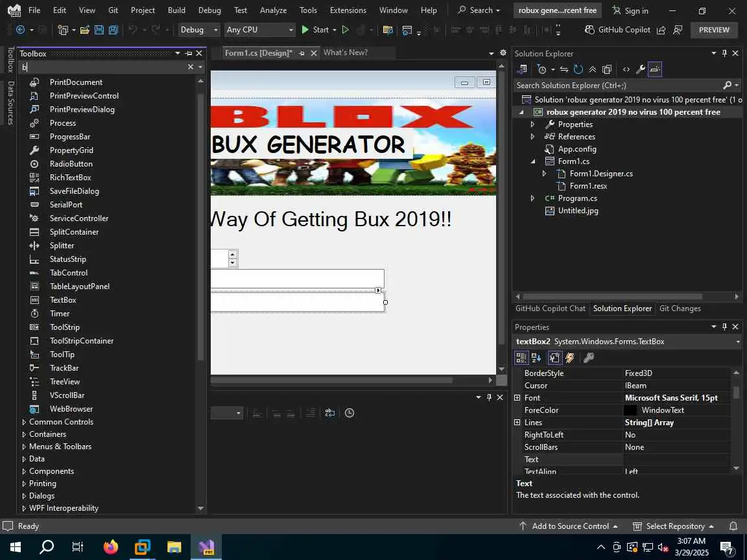
Task: Click Select Repository in status bar
Action: [x=673, y=526]
